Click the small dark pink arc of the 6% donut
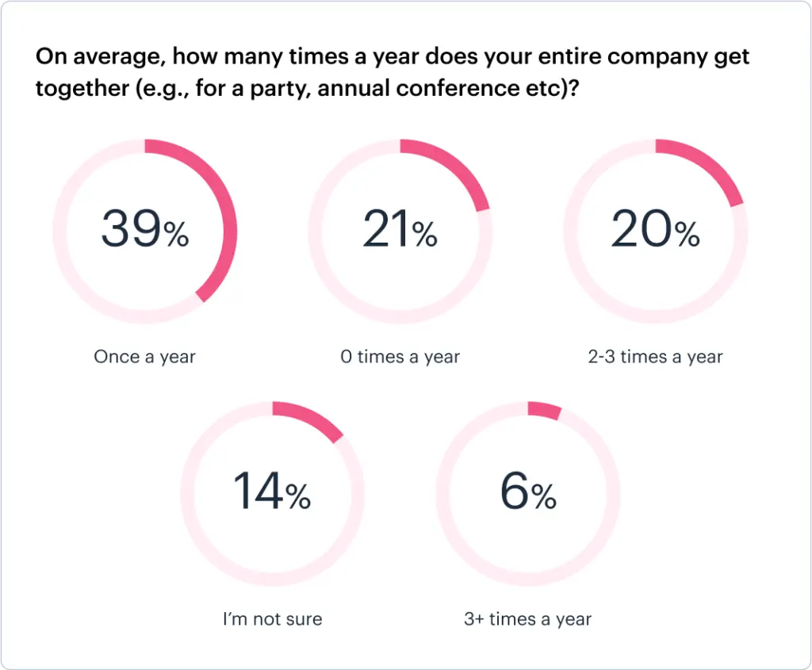 (x=545, y=410)
